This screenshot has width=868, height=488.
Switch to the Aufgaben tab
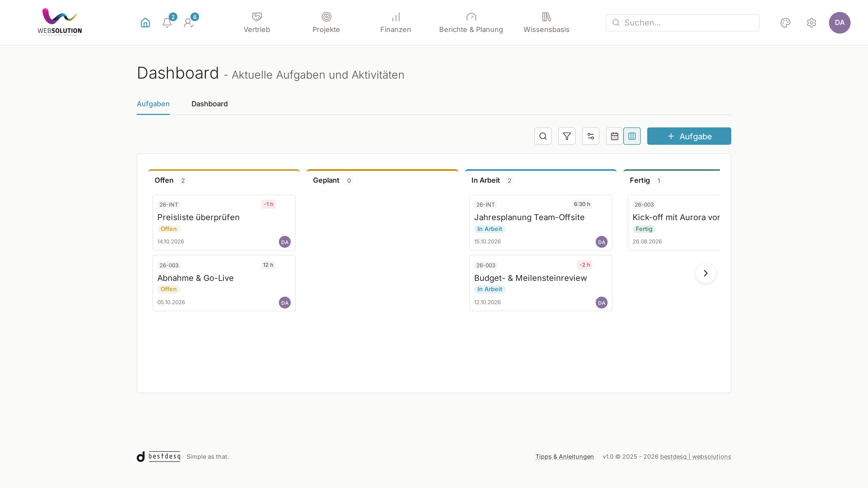(x=153, y=104)
